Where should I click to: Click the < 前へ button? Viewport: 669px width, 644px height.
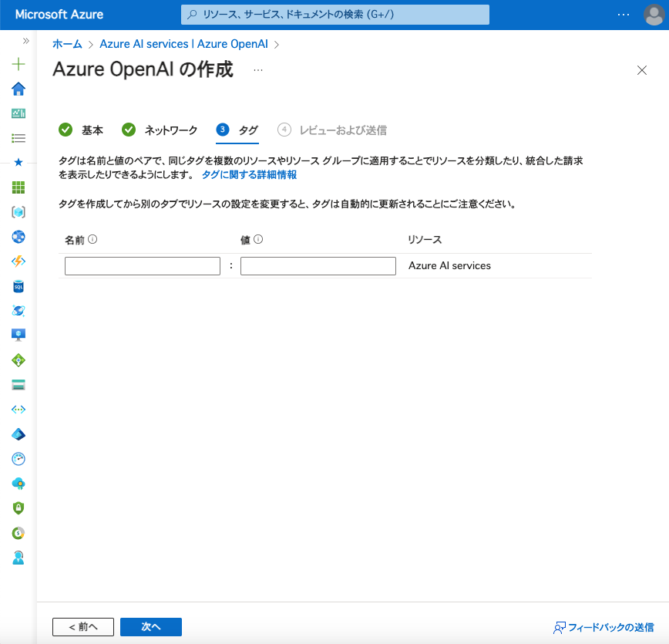[x=83, y=626]
